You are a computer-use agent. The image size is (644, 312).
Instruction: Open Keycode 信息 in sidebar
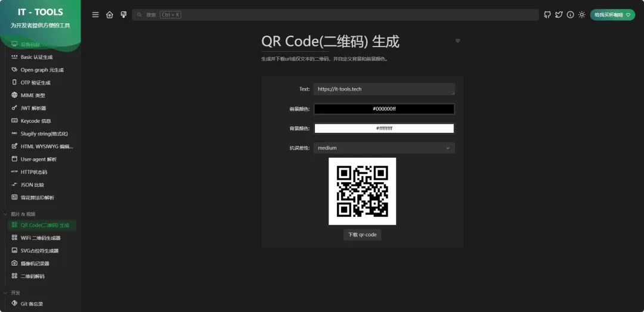click(x=42, y=121)
